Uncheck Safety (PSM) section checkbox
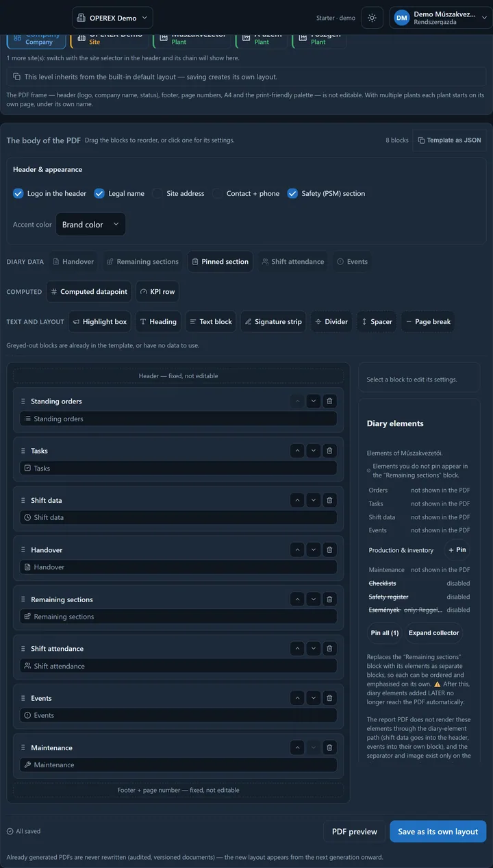The image size is (493, 868). (x=292, y=193)
